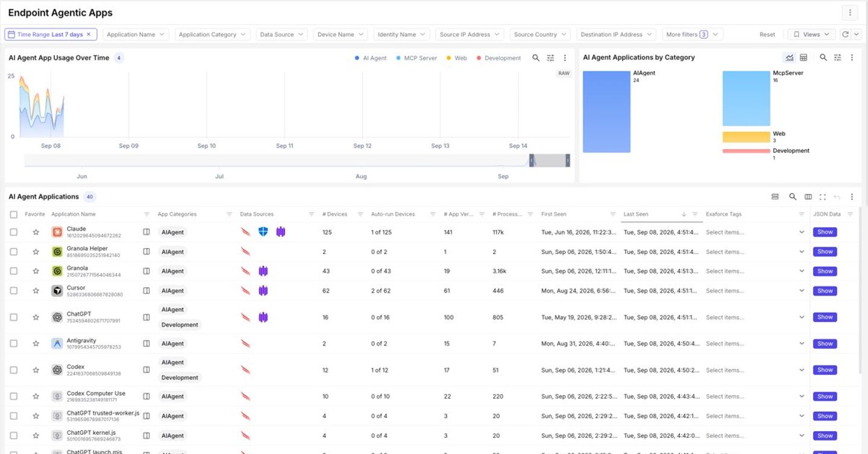Viewport: 868px width, 454px height.
Task: Open Applications by Category kebab menu
Action: (x=852, y=58)
